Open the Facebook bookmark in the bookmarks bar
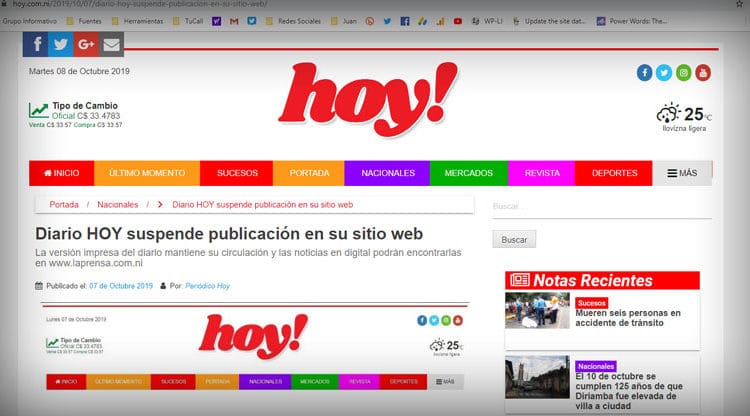 pyautogui.click(x=405, y=21)
